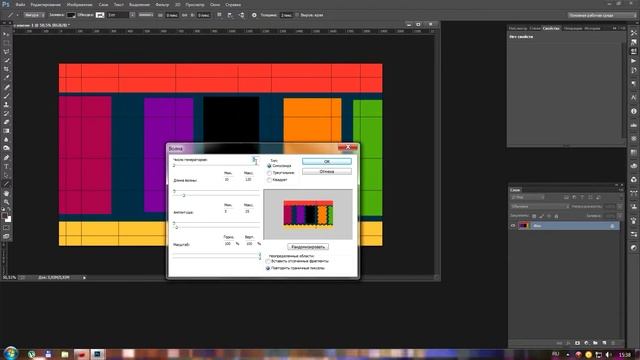
Task: Select the Hand tool
Action: pyautogui.click(x=6, y=193)
